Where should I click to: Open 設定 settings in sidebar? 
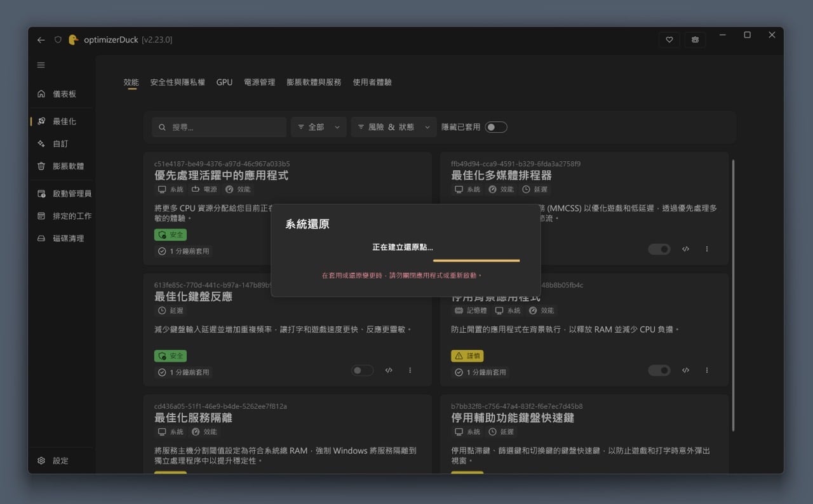(62, 461)
